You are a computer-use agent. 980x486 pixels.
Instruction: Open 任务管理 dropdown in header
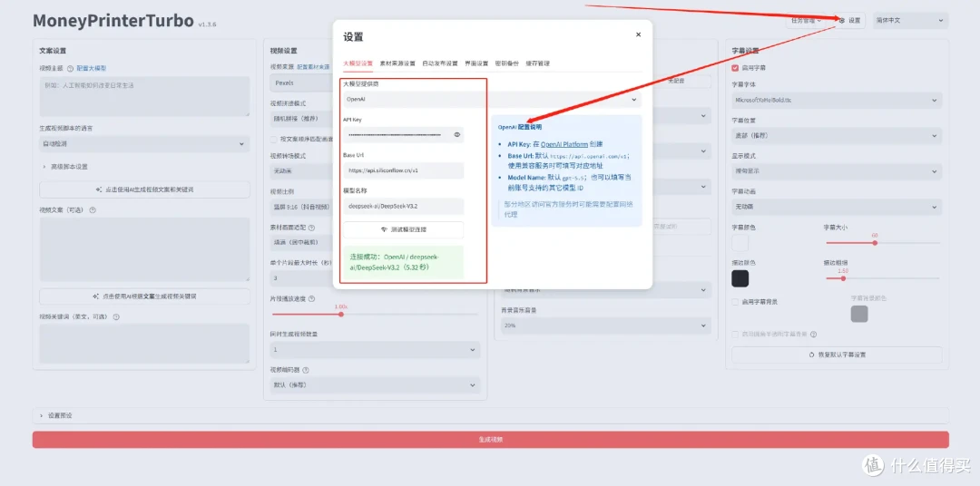[807, 21]
